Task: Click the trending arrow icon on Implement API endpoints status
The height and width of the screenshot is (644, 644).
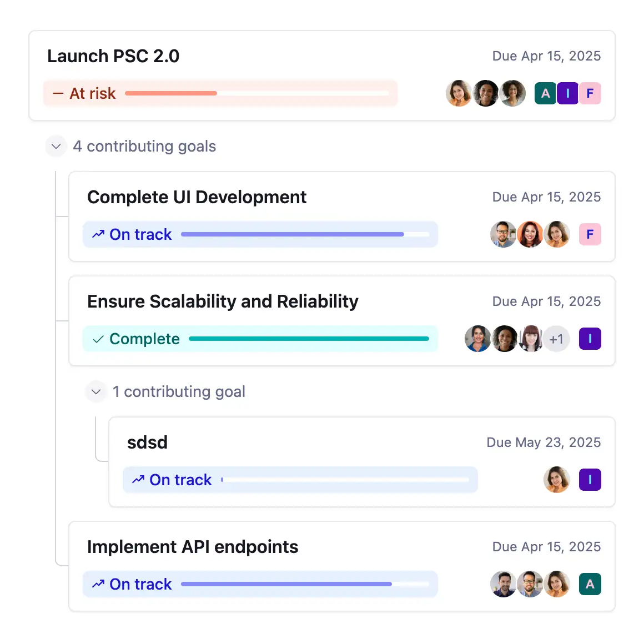Action: pyautogui.click(x=98, y=584)
